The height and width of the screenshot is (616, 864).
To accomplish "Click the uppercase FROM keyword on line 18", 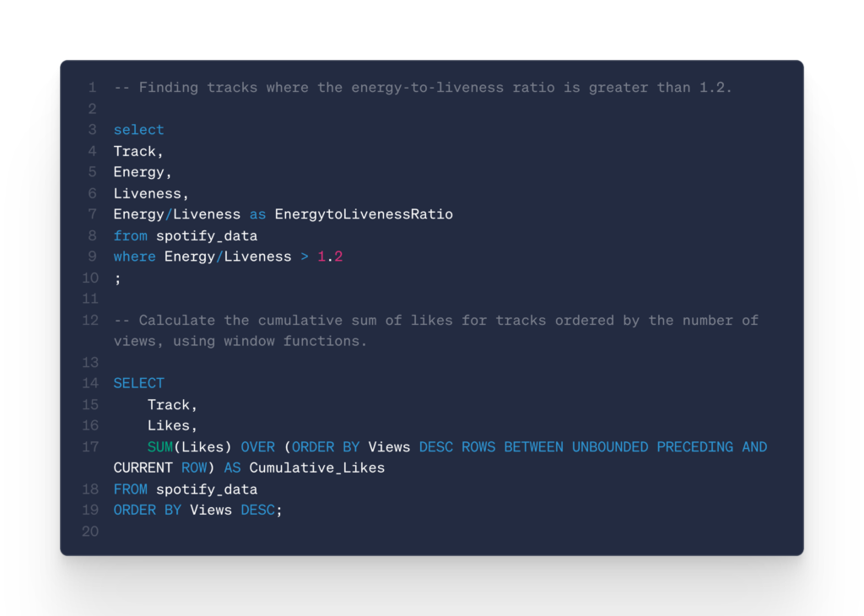I will pyautogui.click(x=130, y=489).
